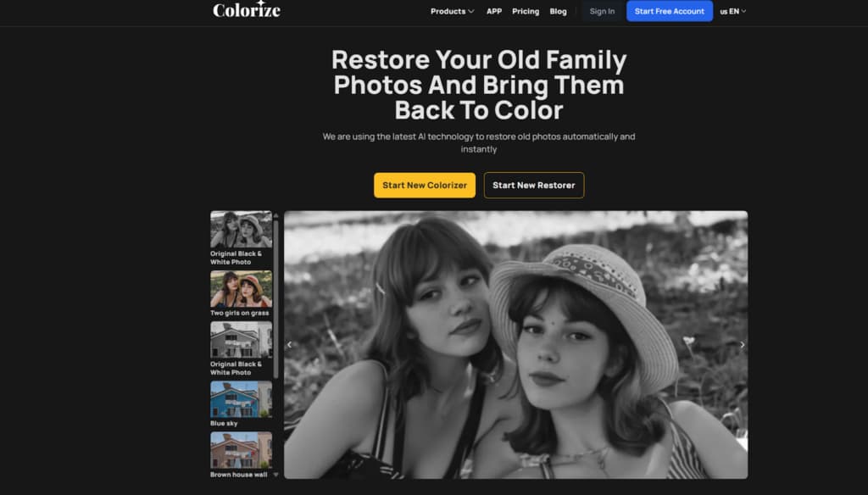This screenshot has height=495, width=868.
Task: Click Start New Colorizer button
Action: point(425,186)
